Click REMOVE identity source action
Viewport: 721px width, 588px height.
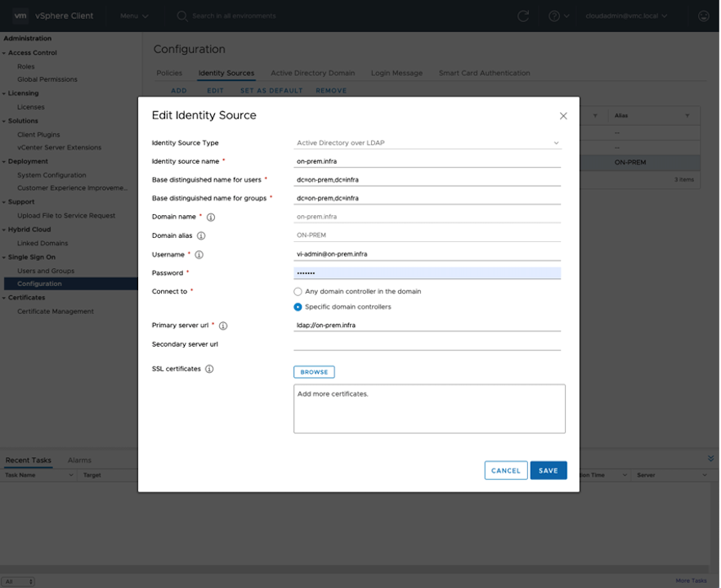(331, 91)
